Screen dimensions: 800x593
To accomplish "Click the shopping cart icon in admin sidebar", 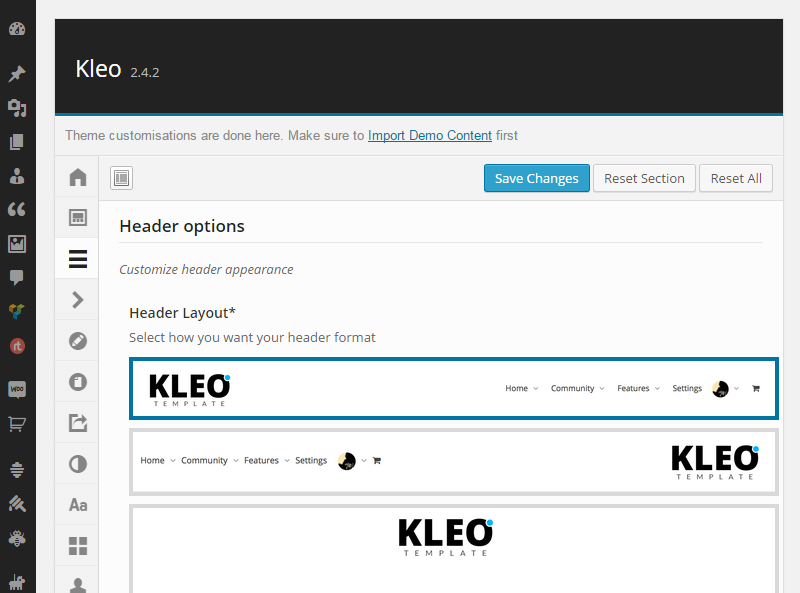I will tap(16, 424).
